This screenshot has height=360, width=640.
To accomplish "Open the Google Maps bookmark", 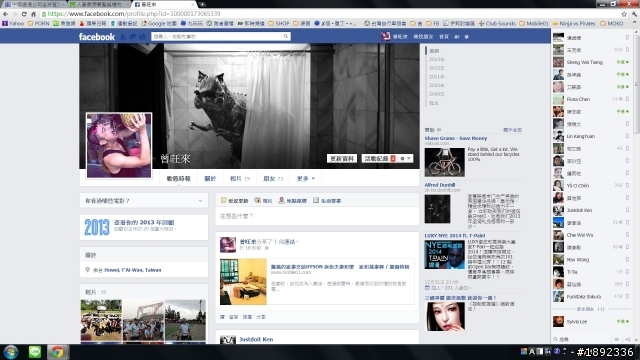I will point(159,24).
